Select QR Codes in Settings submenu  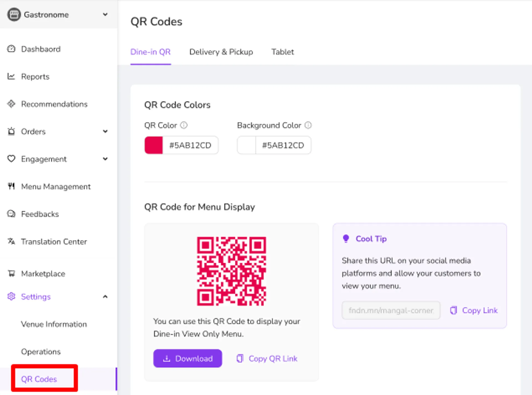click(x=39, y=379)
